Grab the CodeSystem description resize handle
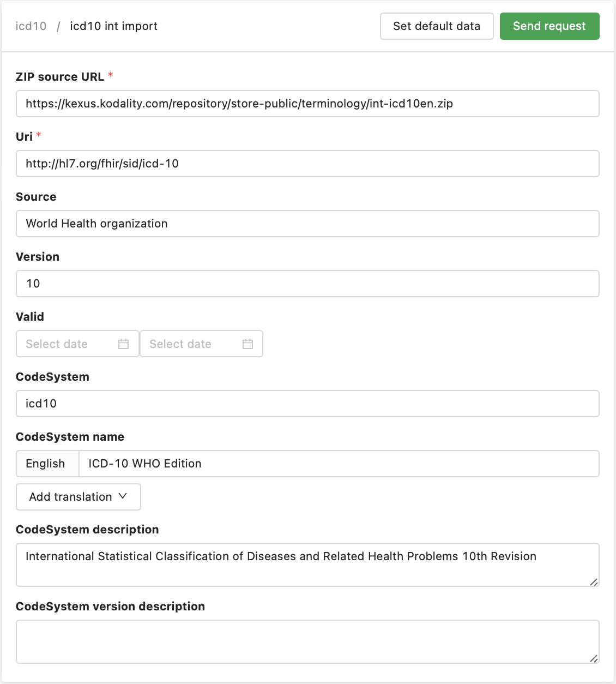The height and width of the screenshot is (684, 616). pyautogui.click(x=594, y=581)
